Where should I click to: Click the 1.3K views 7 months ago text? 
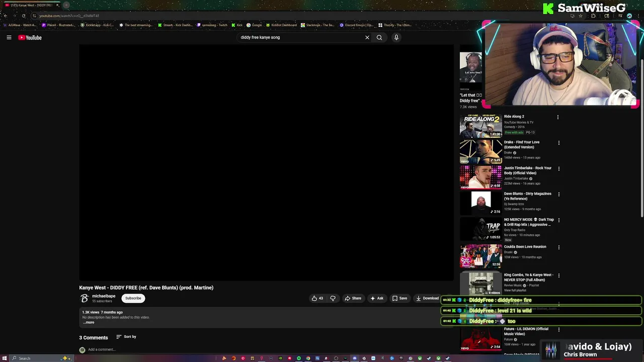tap(103, 312)
